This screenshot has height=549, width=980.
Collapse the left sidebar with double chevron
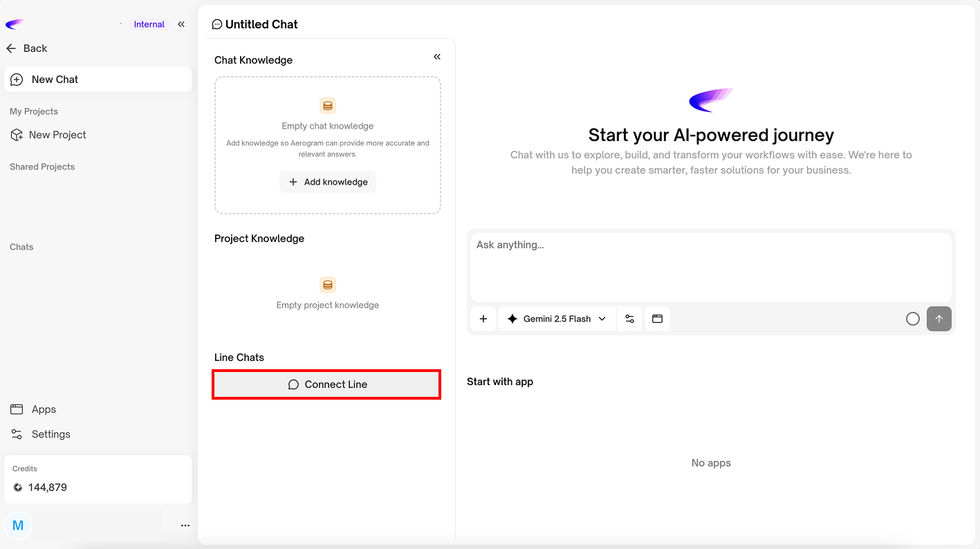(x=181, y=24)
